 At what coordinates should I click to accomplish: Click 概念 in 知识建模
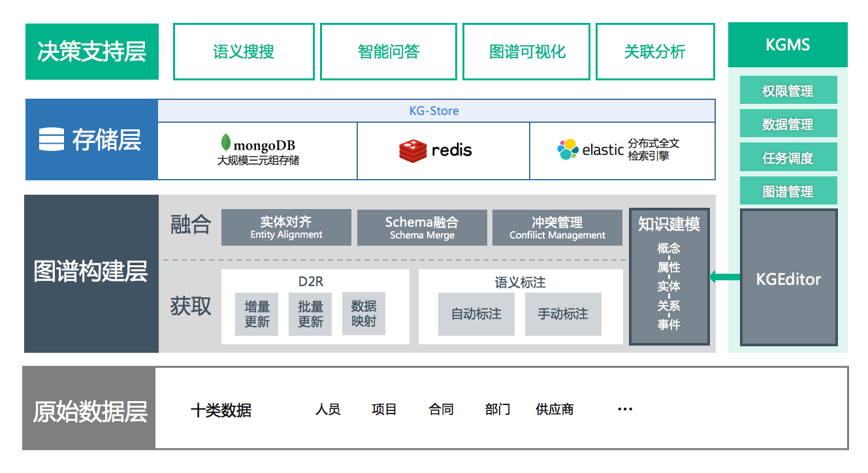[669, 248]
